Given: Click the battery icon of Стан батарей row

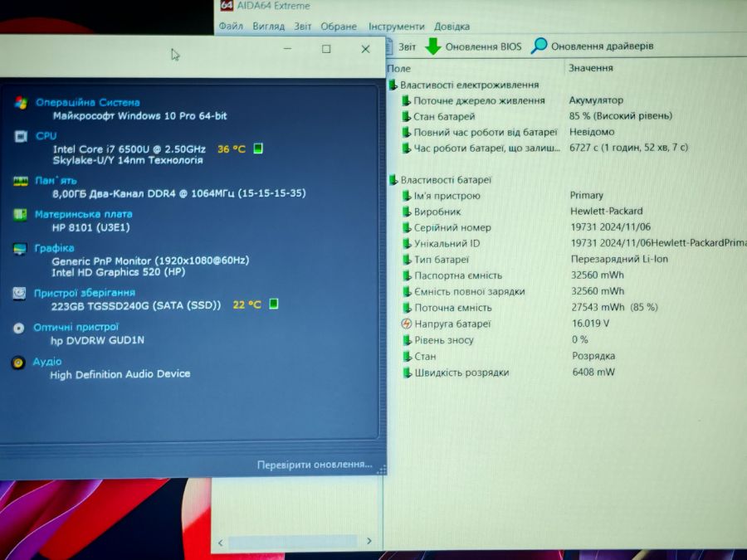Looking at the screenshot, I should [x=406, y=116].
